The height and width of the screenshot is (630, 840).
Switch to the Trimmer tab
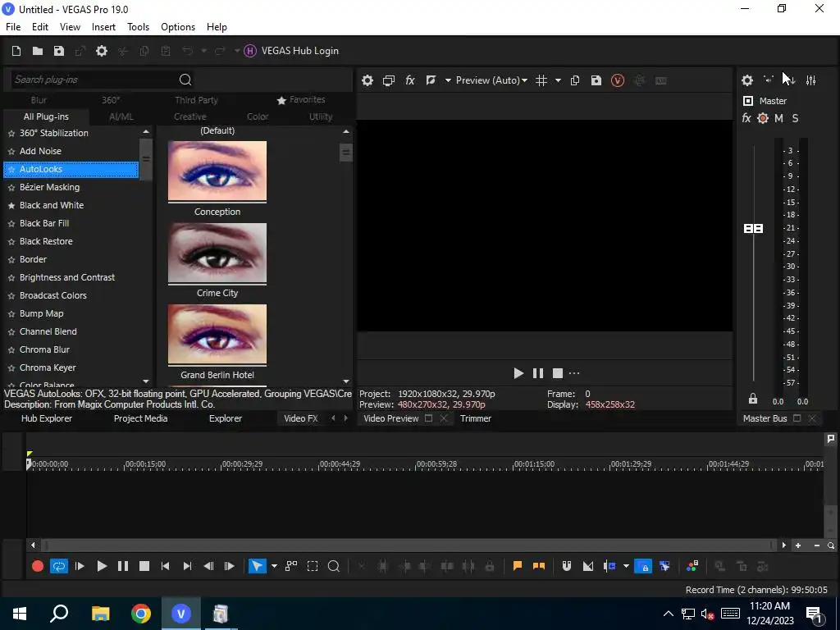[x=476, y=418]
